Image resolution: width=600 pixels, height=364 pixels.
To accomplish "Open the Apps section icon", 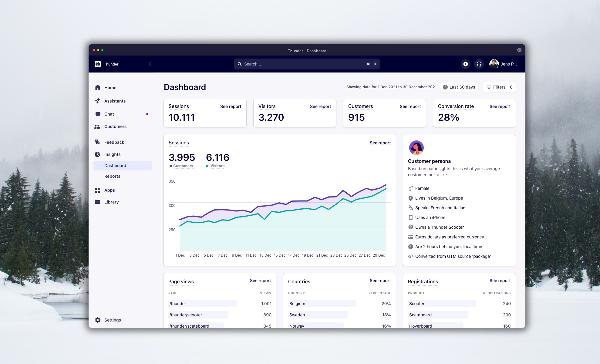I will click(x=98, y=190).
